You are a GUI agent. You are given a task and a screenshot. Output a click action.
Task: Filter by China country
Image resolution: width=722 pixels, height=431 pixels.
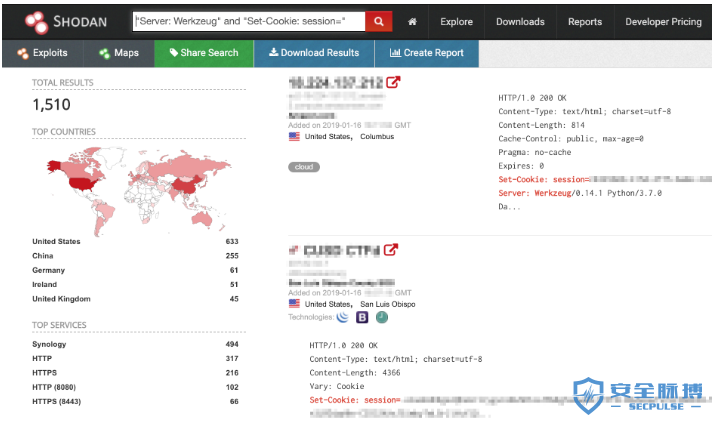click(x=43, y=256)
